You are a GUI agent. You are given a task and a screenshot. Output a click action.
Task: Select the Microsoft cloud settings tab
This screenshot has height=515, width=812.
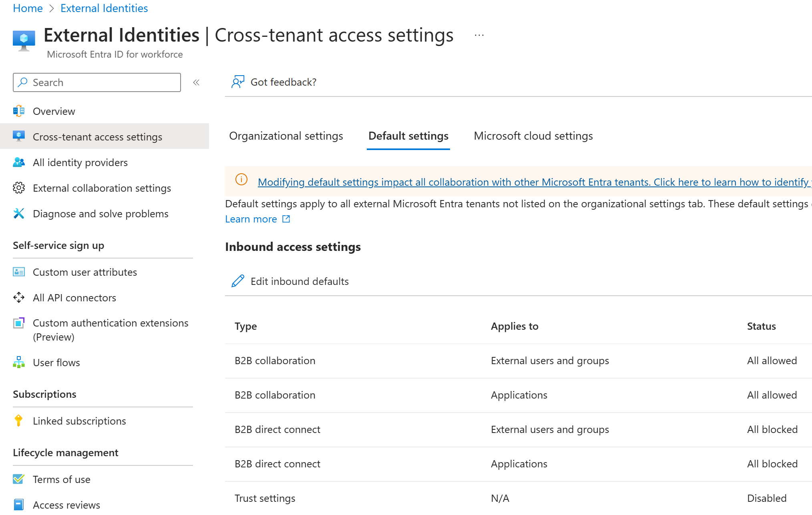(x=533, y=135)
